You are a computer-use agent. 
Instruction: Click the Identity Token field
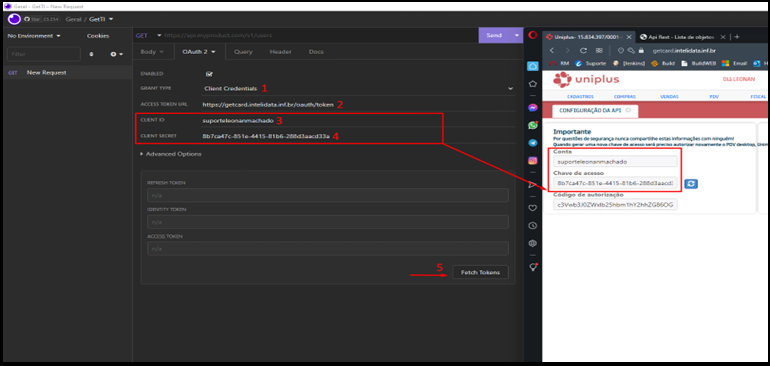[328, 222]
